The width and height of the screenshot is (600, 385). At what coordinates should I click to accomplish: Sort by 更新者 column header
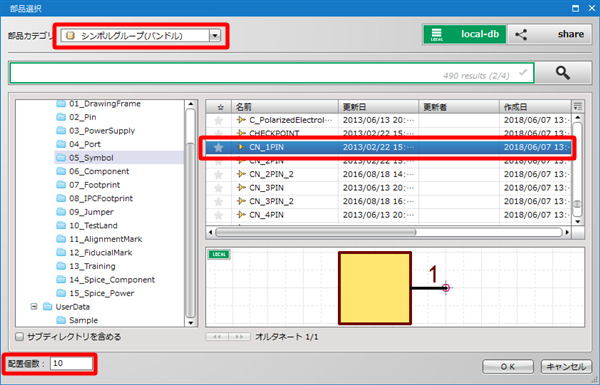click(459, 106)
